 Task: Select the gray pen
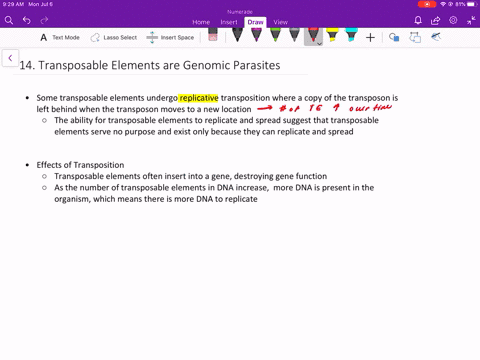click(294, 35)
